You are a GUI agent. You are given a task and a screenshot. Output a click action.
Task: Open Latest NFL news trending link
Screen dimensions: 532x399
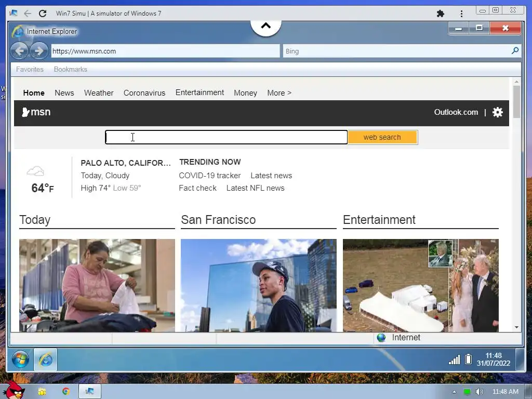255,188
